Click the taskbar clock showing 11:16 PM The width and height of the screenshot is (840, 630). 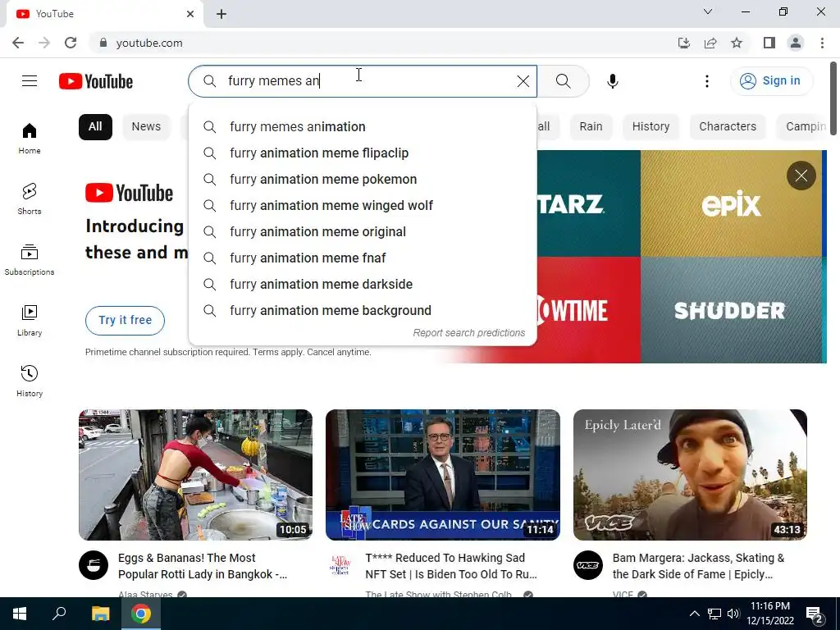point(769,614)
